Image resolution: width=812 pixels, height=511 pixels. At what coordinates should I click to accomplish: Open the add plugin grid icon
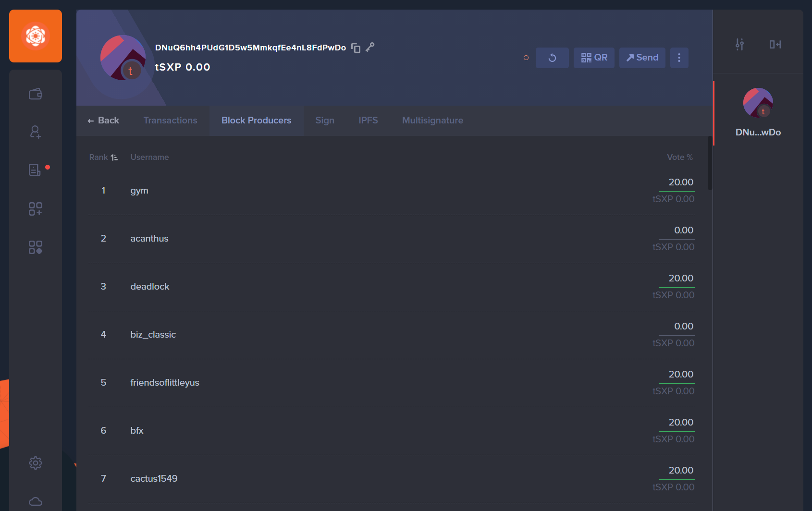click(36, 209)
